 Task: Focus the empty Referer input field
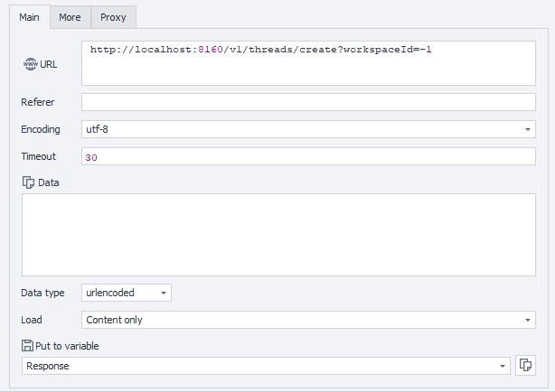(307, 102)
